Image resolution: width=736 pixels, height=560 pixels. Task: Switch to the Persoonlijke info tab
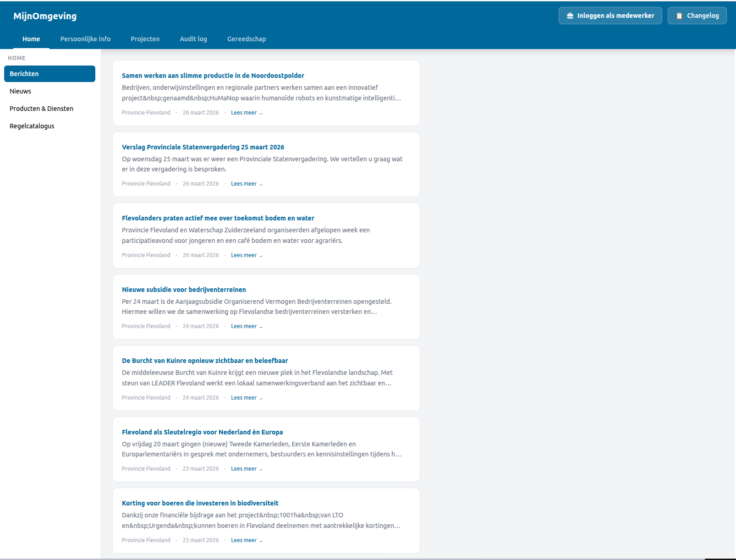[x=85, y=39]
